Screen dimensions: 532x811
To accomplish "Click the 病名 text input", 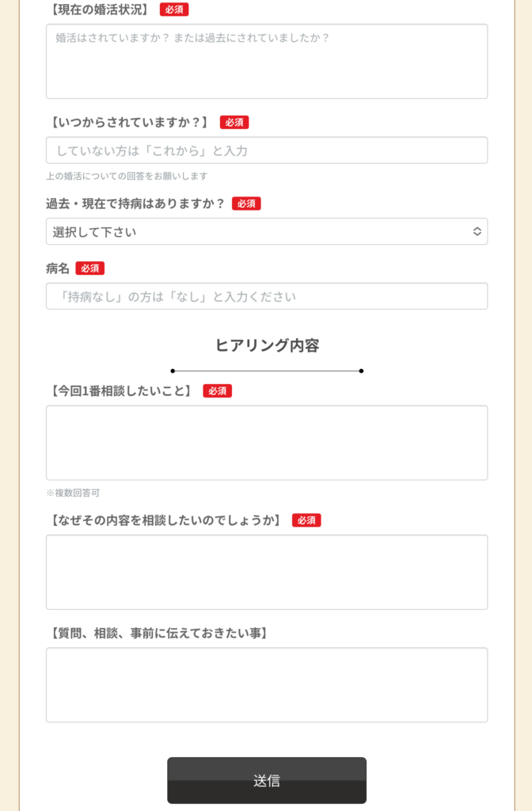I will pyautogui.click(x=266, y=296).
